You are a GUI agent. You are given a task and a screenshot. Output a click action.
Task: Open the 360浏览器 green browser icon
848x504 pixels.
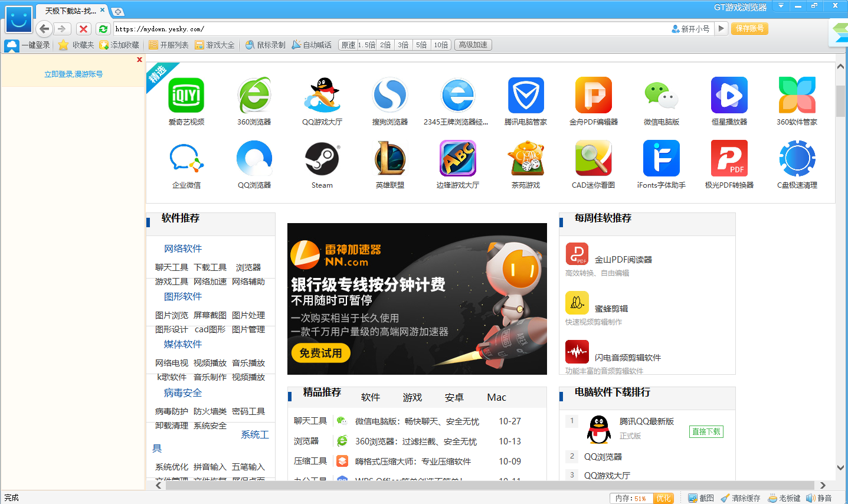pos(254,95)
